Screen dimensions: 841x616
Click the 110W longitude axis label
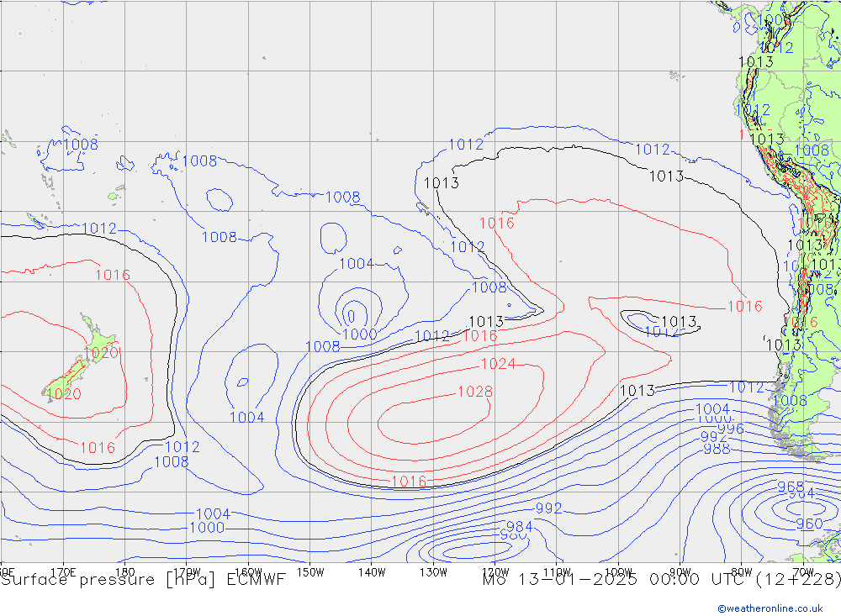(557, 571)
